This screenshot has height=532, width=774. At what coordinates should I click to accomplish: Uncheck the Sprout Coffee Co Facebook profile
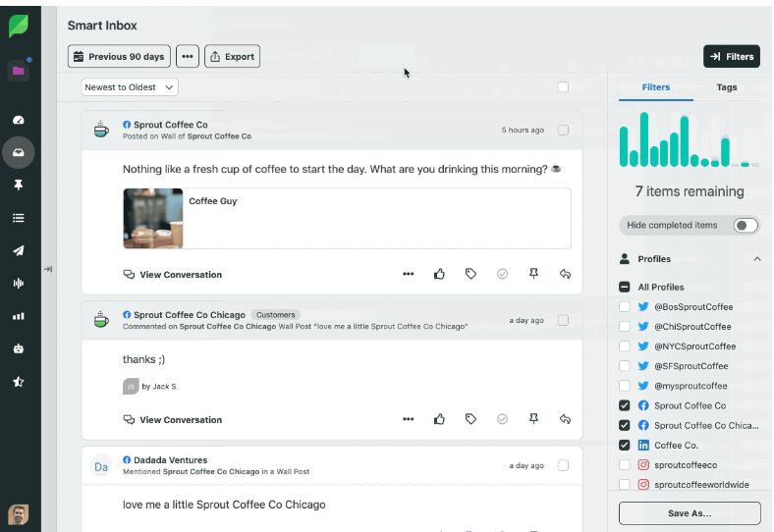pyautogui.click(x=625, y=405)
